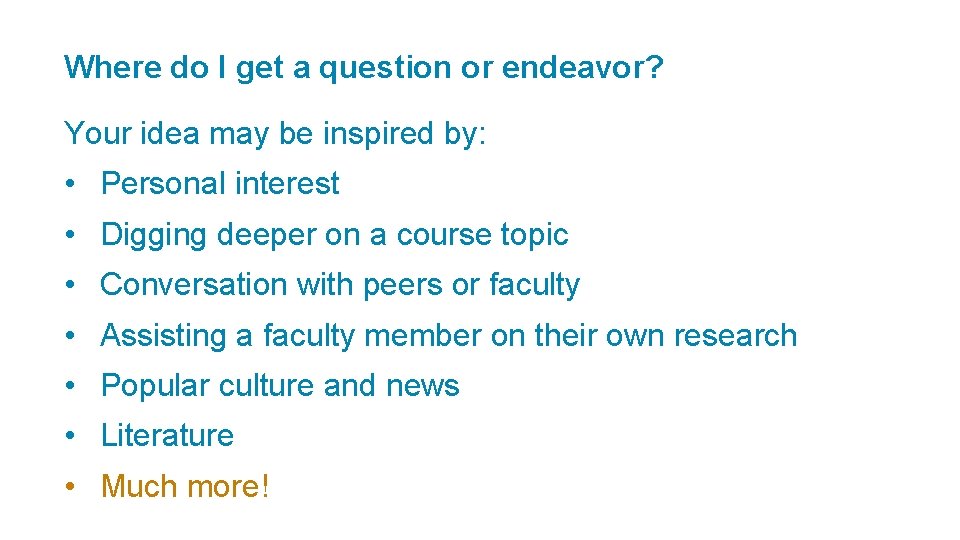Viewport: 960px width, 540px height.
Task: Click the bullet dot before 'Literature'
Action: [x=70, y=436]
